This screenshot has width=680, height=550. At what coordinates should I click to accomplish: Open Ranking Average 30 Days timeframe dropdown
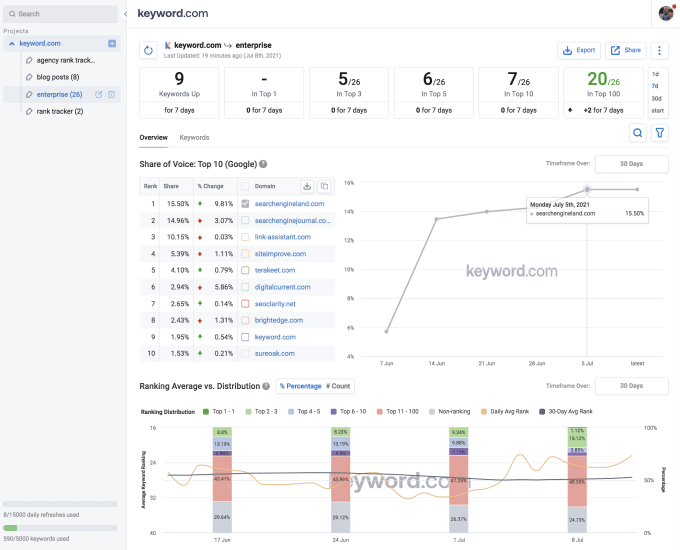click(x=631, y=385)
